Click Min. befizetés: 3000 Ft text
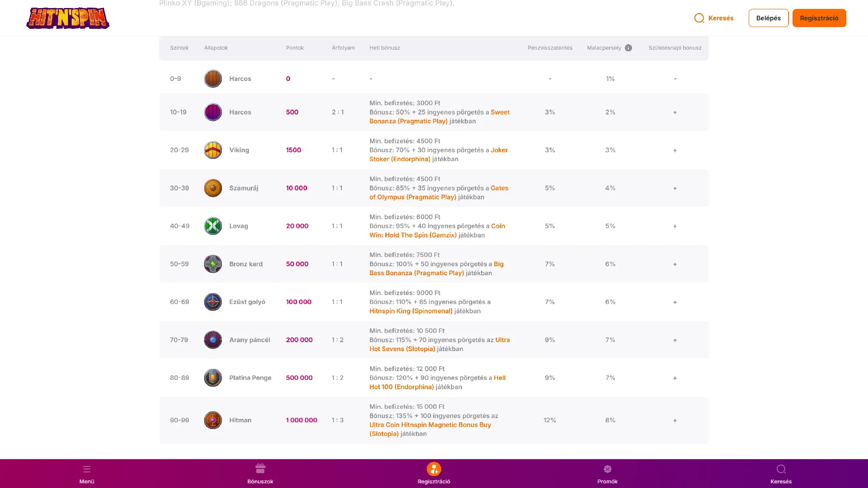Screen dimensions: 868x488 coord(405,103)
